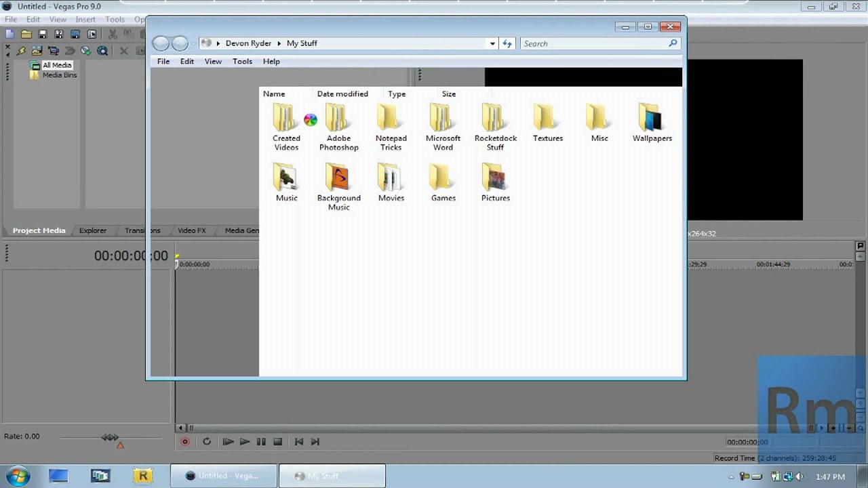
Task: Click the Back button in Explorer window
Action: click(x=161, y=43)
